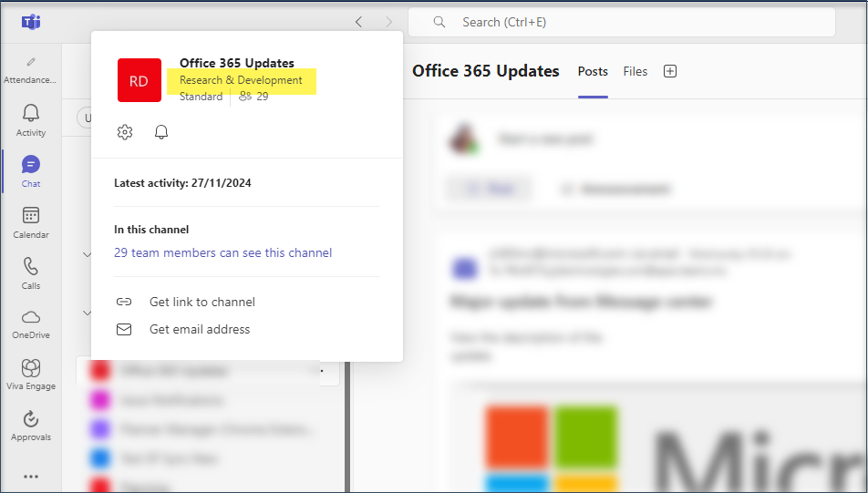Open the Activity bell in sidebar
This screenshot has width=868, height=493.
tap(31, 118)
